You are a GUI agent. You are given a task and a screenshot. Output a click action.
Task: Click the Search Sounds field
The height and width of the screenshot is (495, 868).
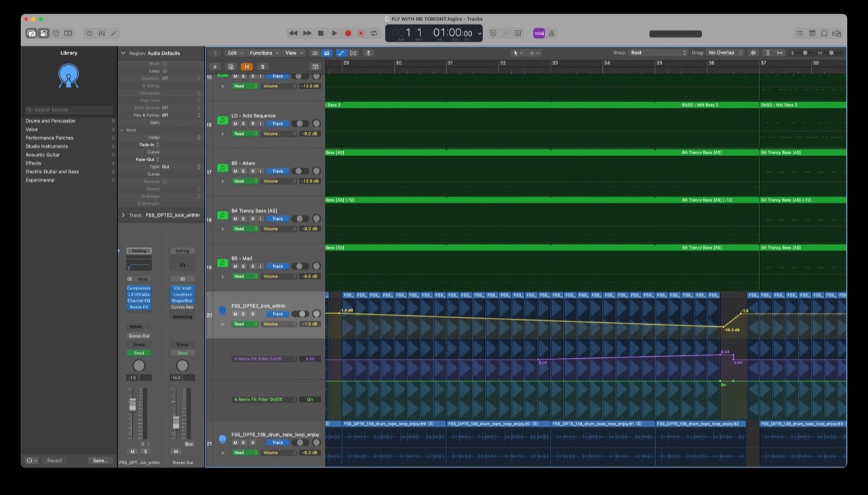(69, 110)
